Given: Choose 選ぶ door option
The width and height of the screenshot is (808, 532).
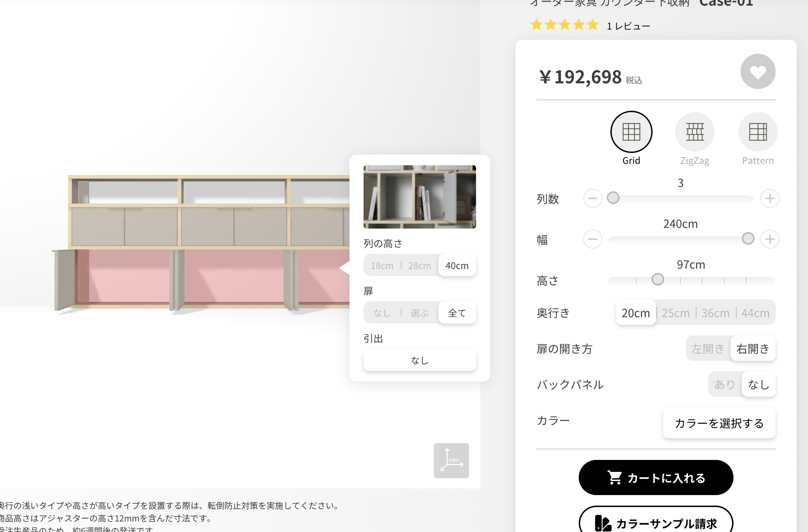Looking at the screenshot, I should click(419, 313).
